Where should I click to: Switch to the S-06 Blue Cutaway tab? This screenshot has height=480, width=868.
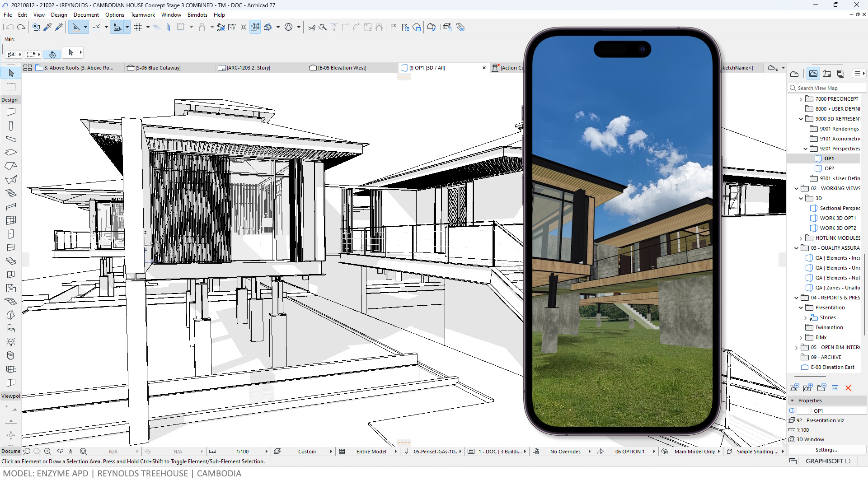tap(158, 68)
